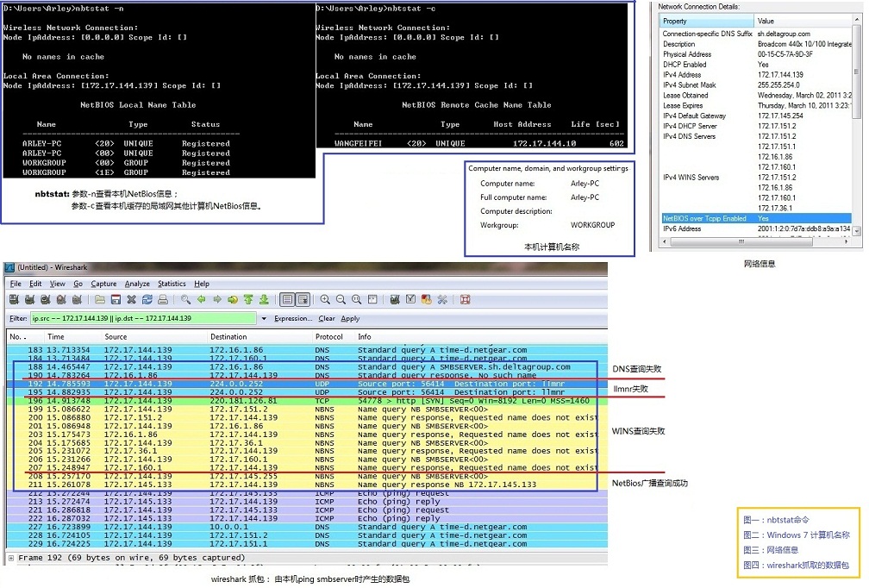Click network details vertical scrollbar down arrow
Screen dimensions: 869x588
click(x=857, y=230)
